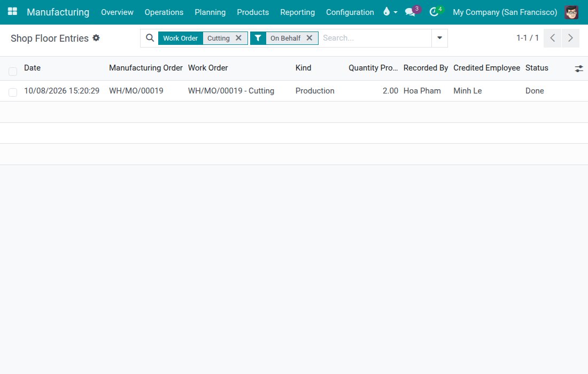Screen dimensions: 588x374
Task: Sort by the Recorded By column header
Action: point(425,68)
